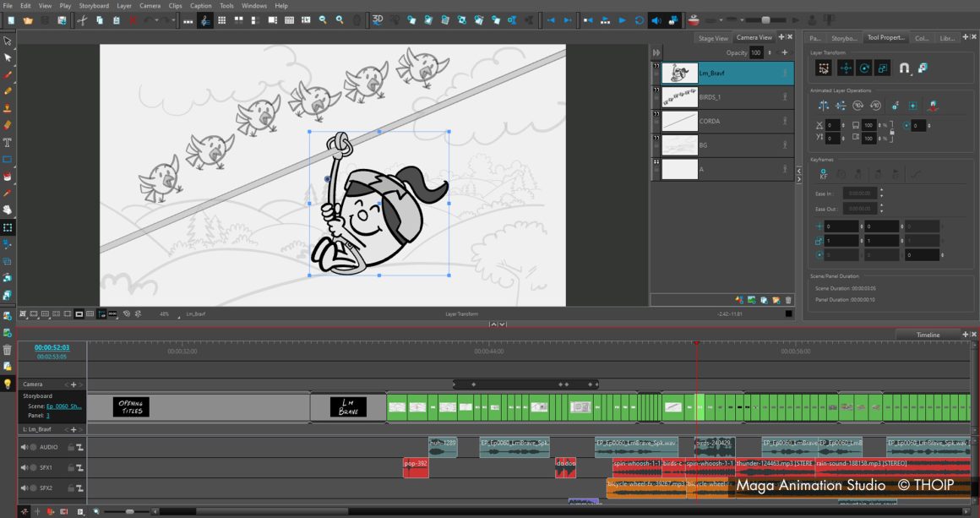Switch to the Stage View tab
This screenshot has height=518, width=980.
click(712, 38)
